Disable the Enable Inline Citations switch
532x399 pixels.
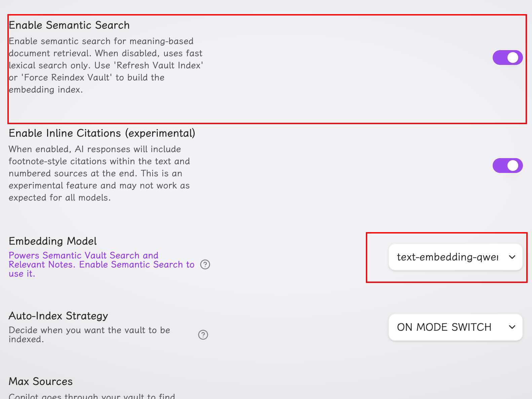pos(507,166)
